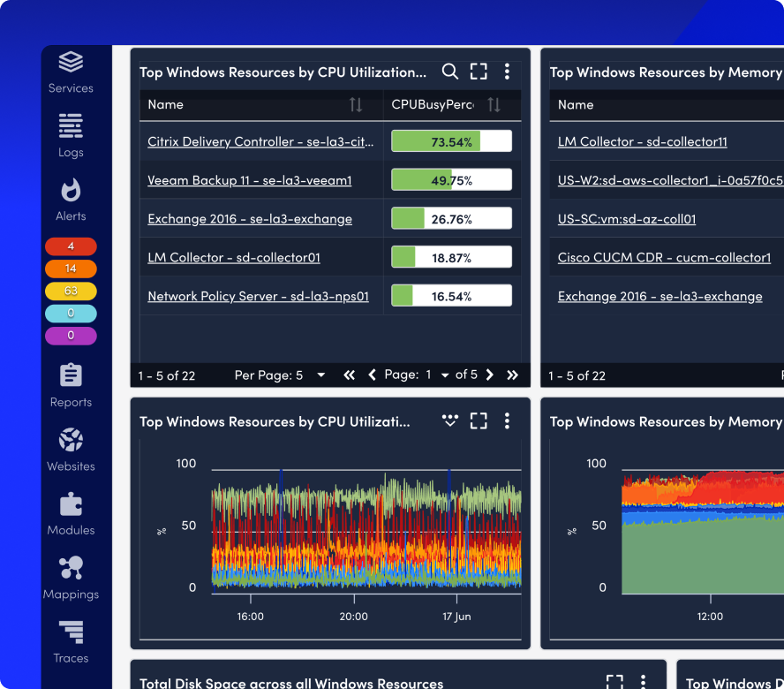Open the Total Disk Space widget options menu
This screenshot has height=689, width=784.
[643, 681]
